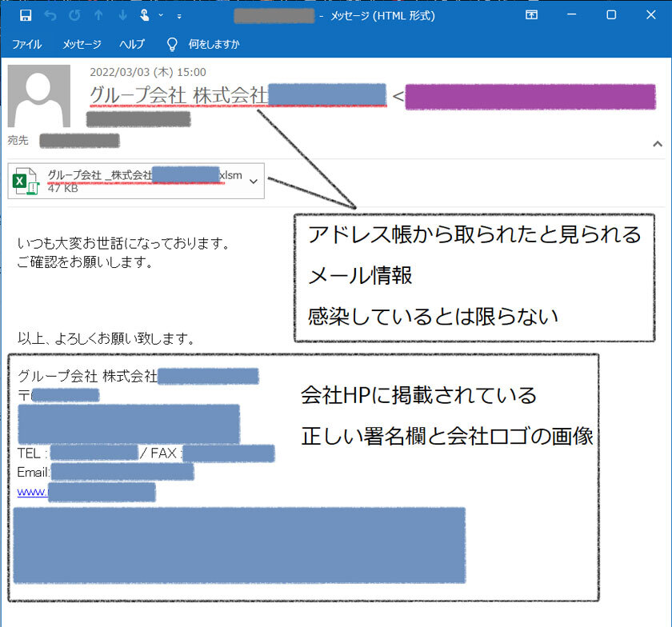Click the Redo icon in quick access toolbar
Viewport: 672px width, 627px height.
click(x=74, y=15)
